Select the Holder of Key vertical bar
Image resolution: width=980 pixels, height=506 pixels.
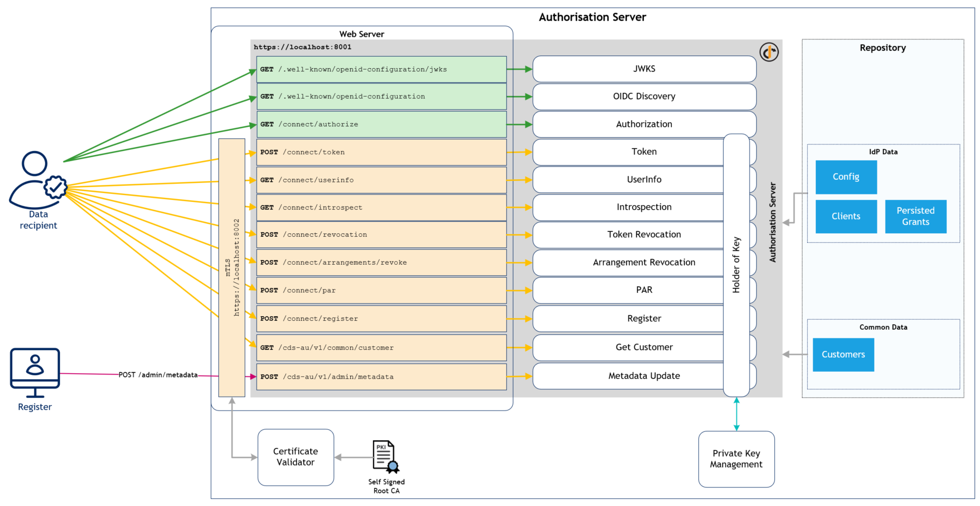click(x=736, y=265)
